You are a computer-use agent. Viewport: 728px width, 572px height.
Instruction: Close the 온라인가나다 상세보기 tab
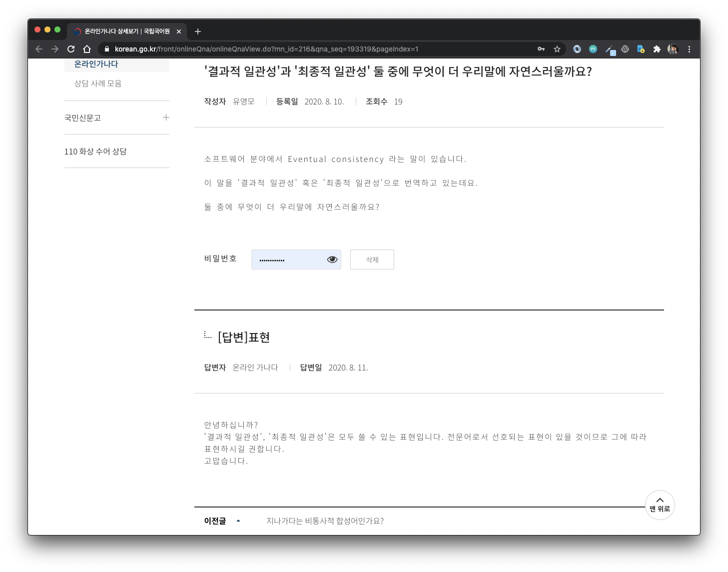(x=179, y=31)
